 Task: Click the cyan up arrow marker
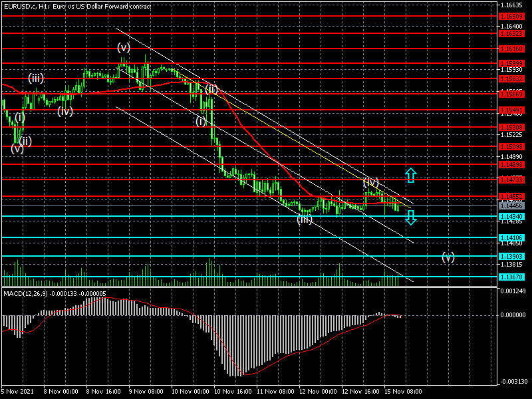410,176
